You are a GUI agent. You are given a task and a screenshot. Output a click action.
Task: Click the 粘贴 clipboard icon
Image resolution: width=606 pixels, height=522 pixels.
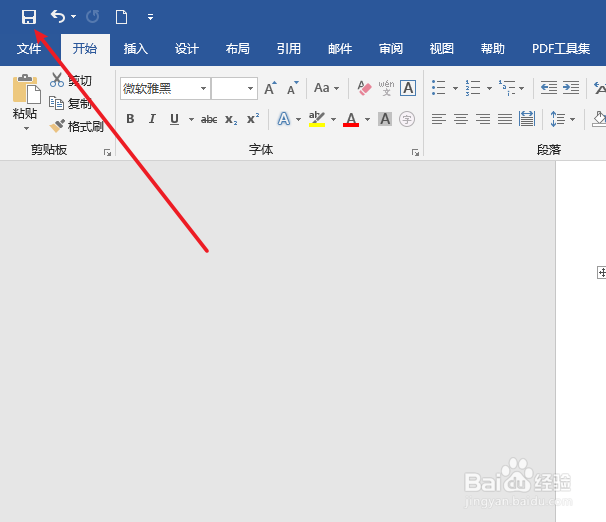click(26, 89)
